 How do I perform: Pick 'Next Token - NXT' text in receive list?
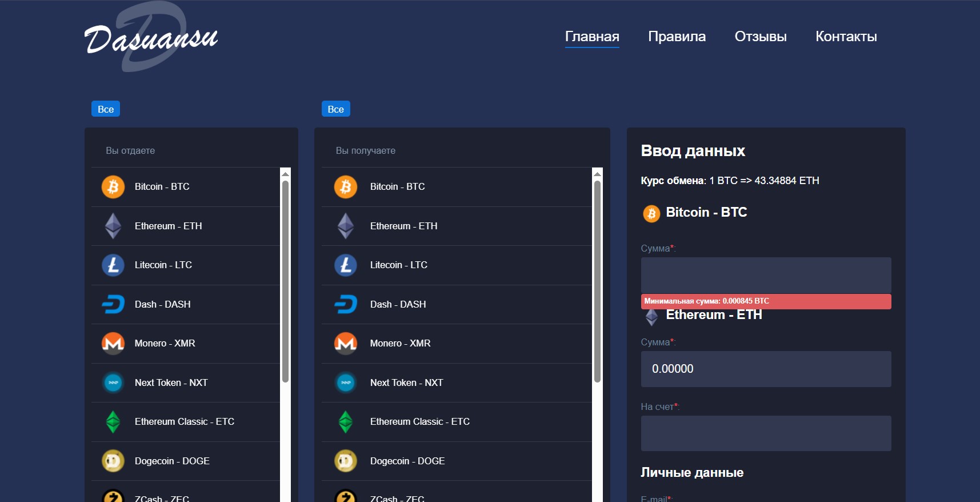click(x=407, y=383)
